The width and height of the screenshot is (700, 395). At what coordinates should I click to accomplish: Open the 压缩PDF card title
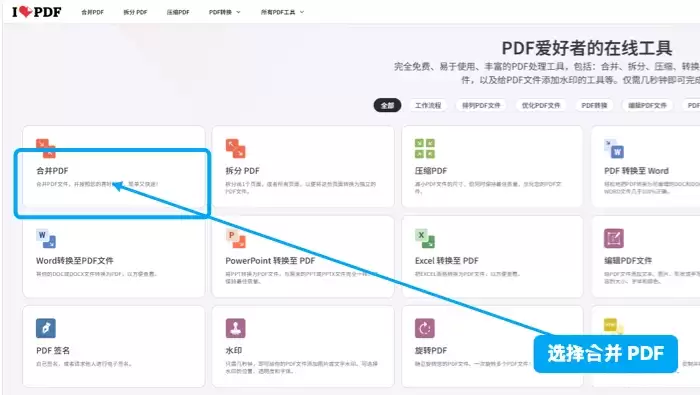click(431, 170)
